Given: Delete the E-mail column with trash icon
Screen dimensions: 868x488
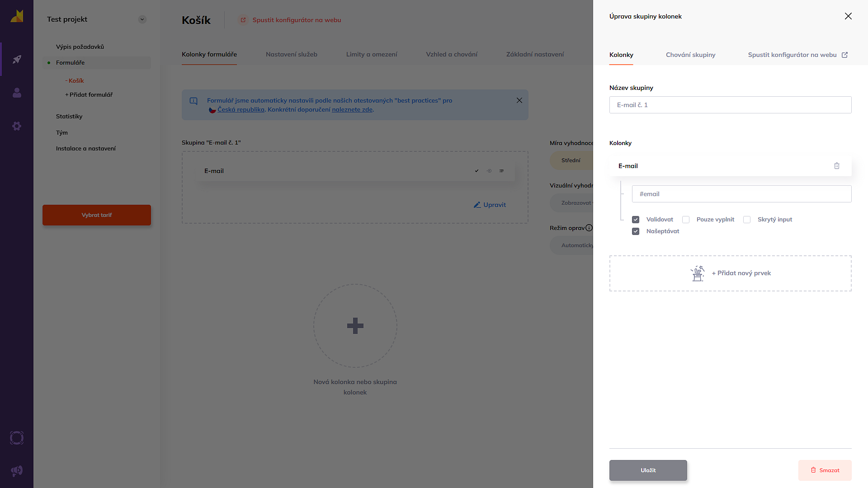Looking at the screenshot, I should [x=837, y=166].
